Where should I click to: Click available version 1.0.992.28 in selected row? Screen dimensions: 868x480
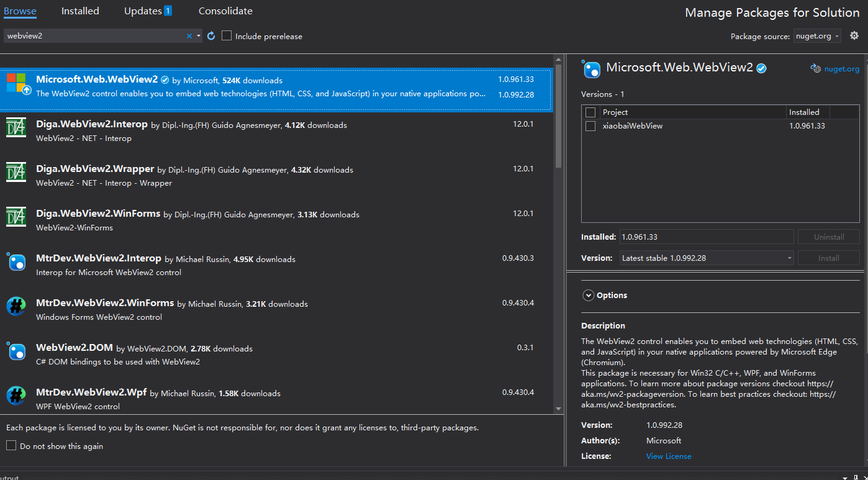[x=516, y=95]
